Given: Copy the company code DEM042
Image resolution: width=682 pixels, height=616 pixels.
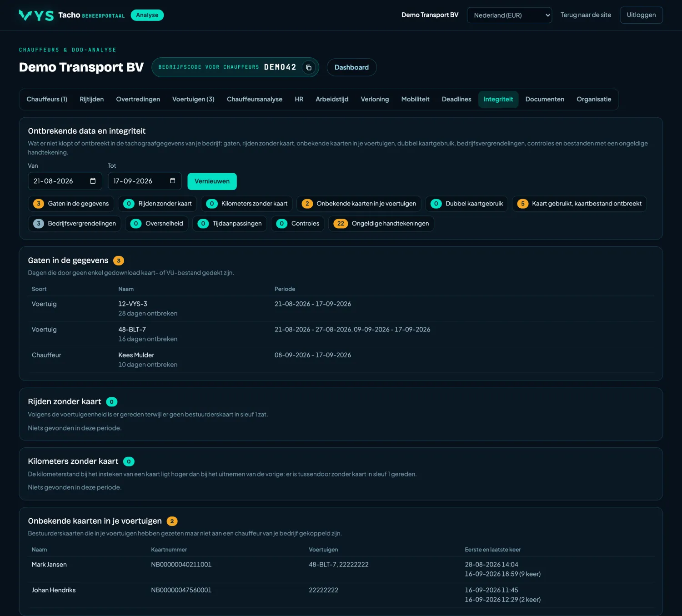Looking at the screenshot, I should click(309, 67).
